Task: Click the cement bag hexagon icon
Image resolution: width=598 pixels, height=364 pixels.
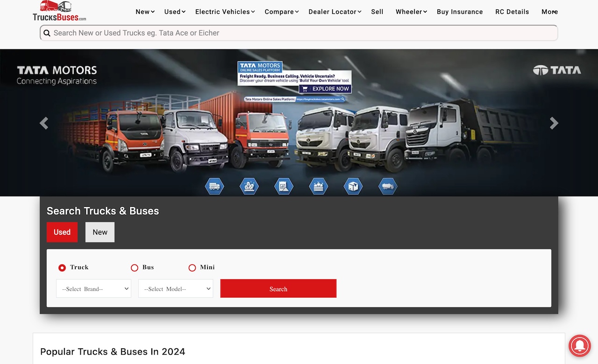Action: tap(284, 186)
